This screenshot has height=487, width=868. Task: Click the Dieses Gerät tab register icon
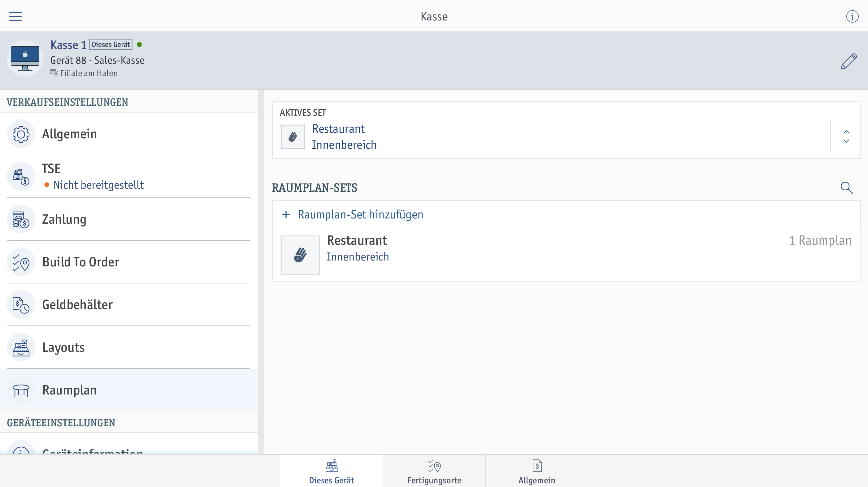(332, 466)
